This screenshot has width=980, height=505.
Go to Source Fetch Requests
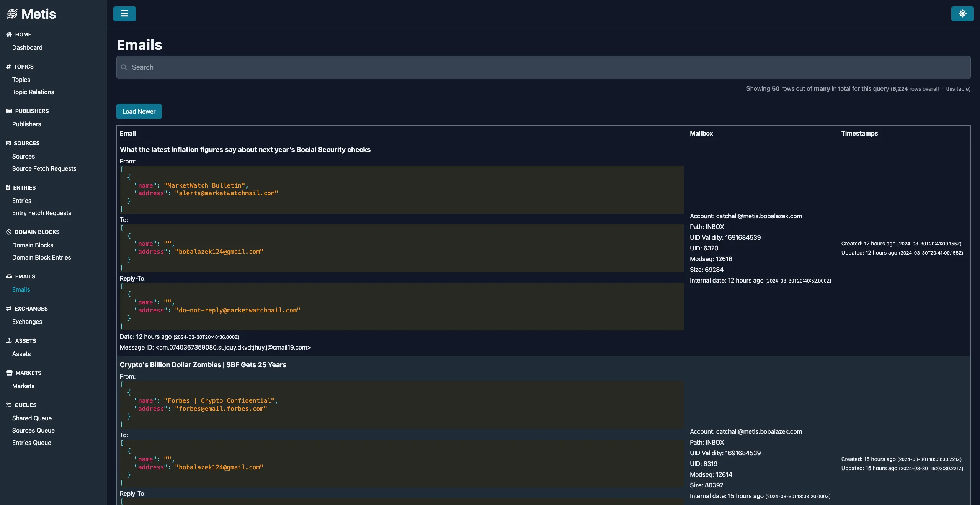44,168
